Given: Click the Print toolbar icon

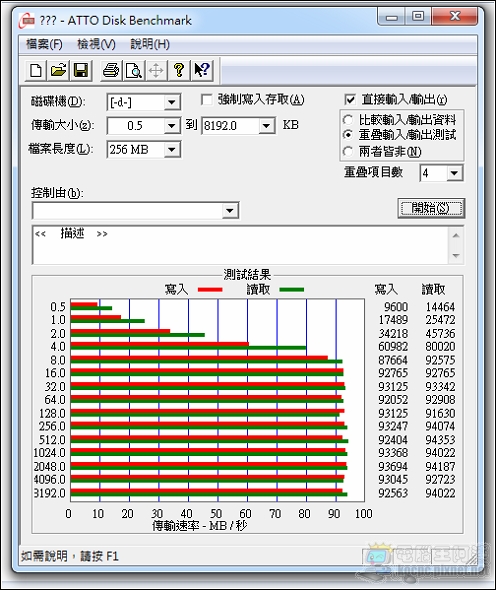Looking at the screenshot, I should [x=111, y=70].
